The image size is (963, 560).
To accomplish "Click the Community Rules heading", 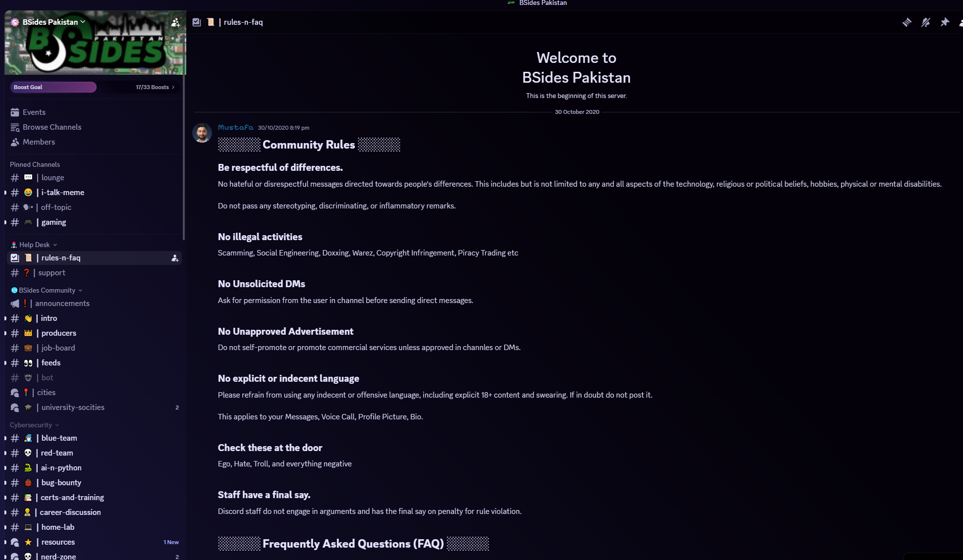I will click(309, 145).
